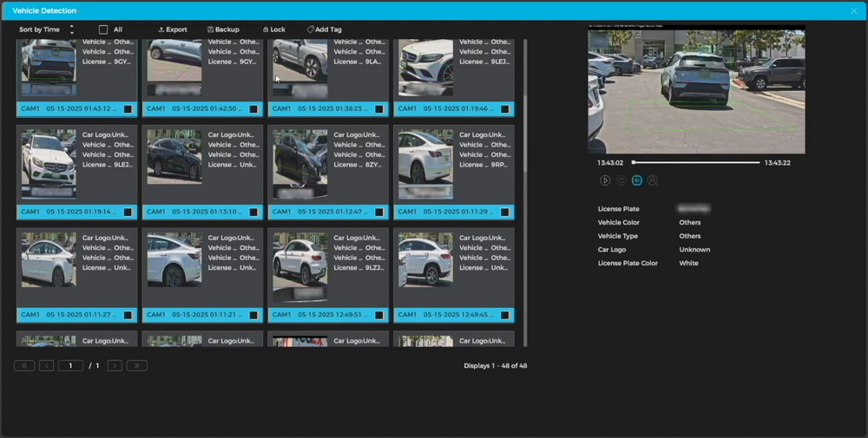Click the page number input field
This screenshot has width=868, height=438.
point(70,366)
